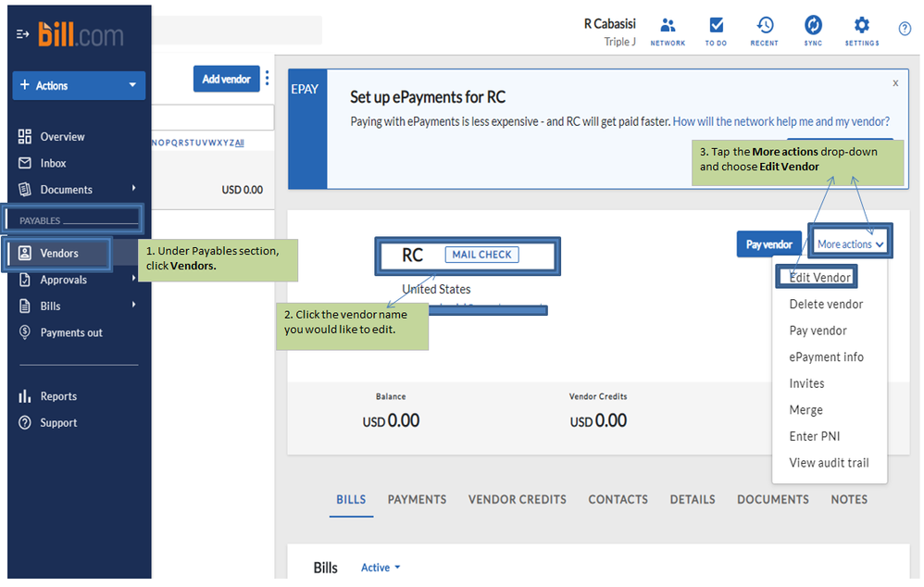This screenshot has height=587, width=924.
Task: Expand the Documents submenu arrow
Action: click(134, 189)
